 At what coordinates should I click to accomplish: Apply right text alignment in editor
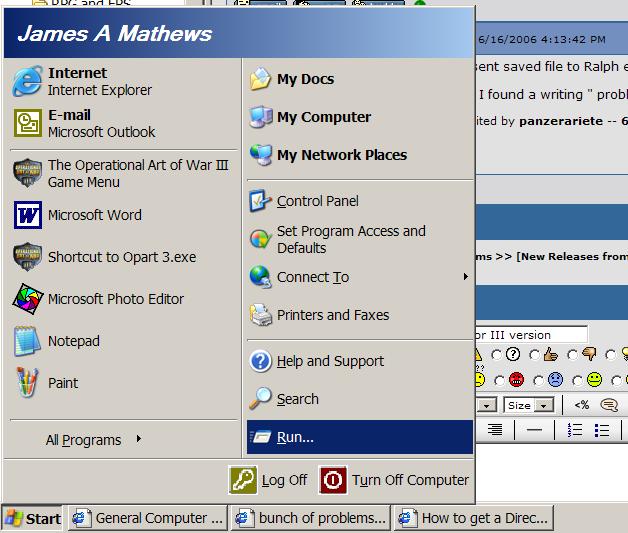pos(495,430)
